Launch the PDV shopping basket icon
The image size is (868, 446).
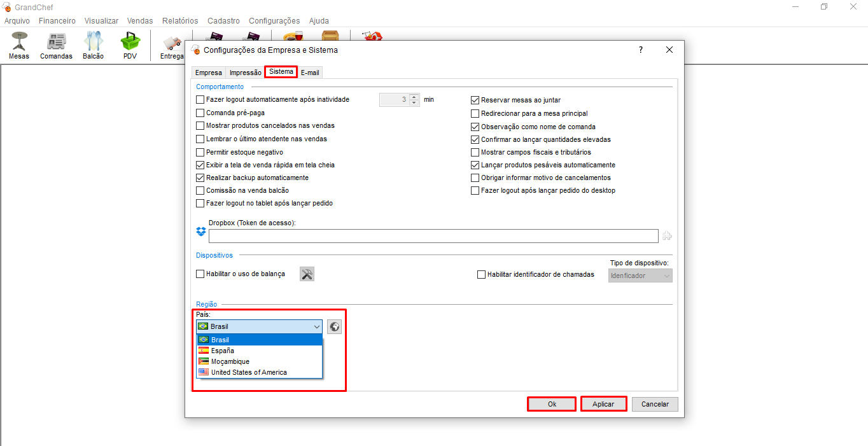click(x=130, y=45)
